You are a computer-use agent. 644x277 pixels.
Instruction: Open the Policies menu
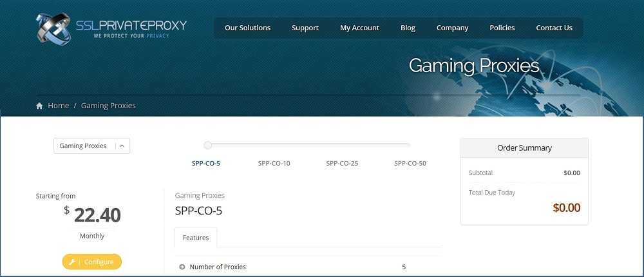click(x=502, y=28)
